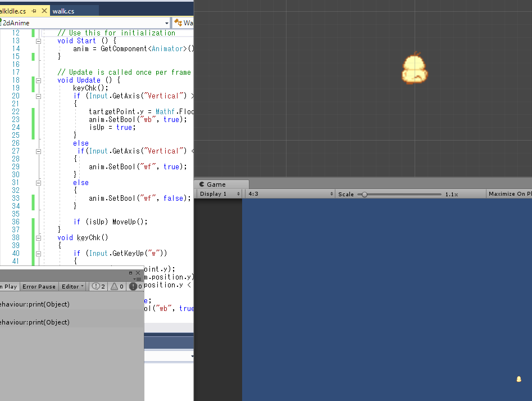Click the chick sprite in Scene view
Image resolution: width=532 pixels, height=401 pixels.
click(x=415, y=68)
